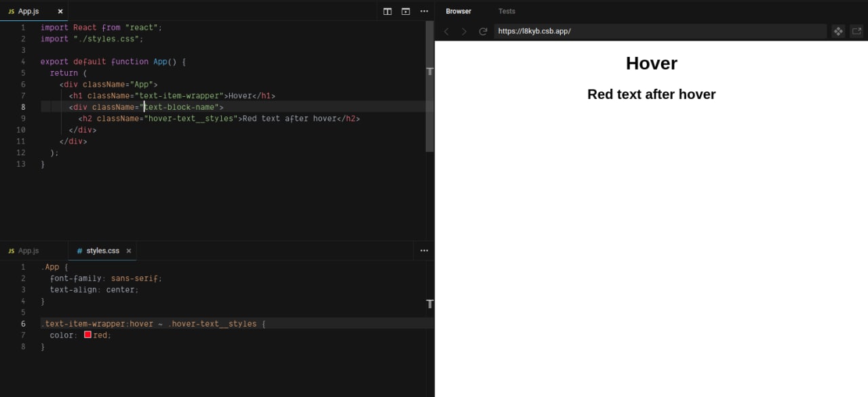Click "Red text after hover" in the preview
This screenshot has width=868, height=397.
[x=651, y=94]
